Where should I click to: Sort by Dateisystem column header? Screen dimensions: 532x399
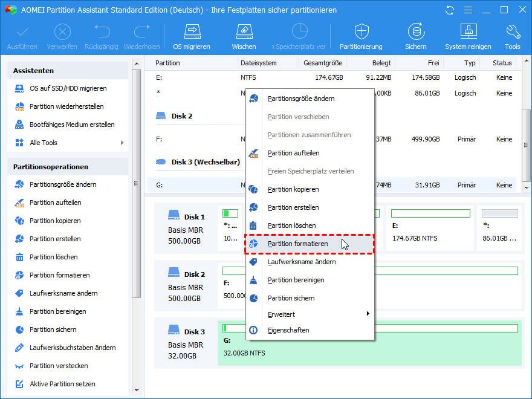[x=259, y=63]
